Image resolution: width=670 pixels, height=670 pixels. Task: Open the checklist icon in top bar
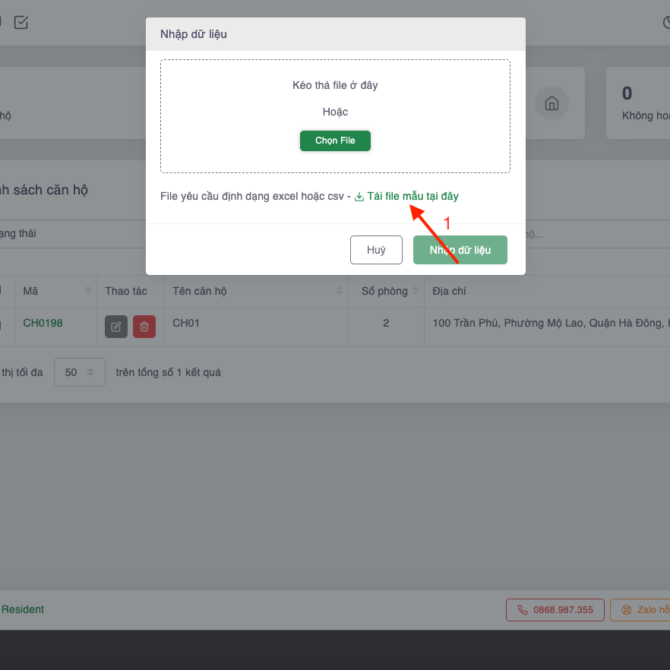[21, 22]
